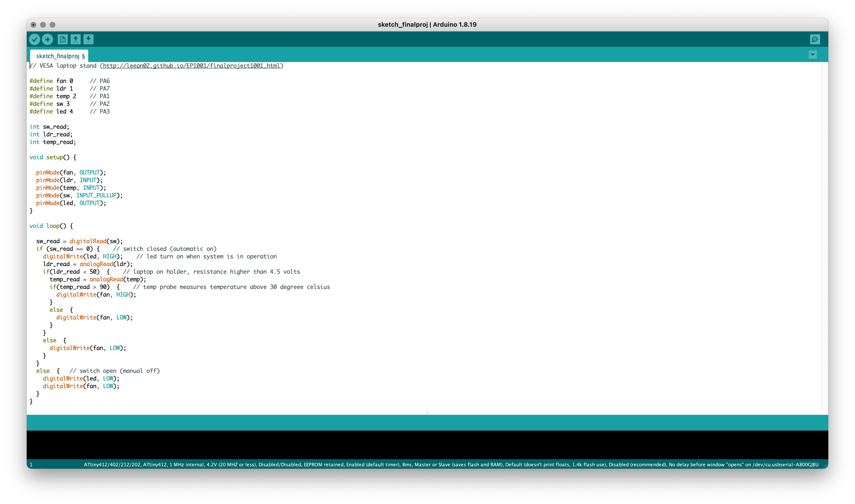
Task: Create a new sketch with New icon
Action: pyautogui.click(x=63, y=39)
